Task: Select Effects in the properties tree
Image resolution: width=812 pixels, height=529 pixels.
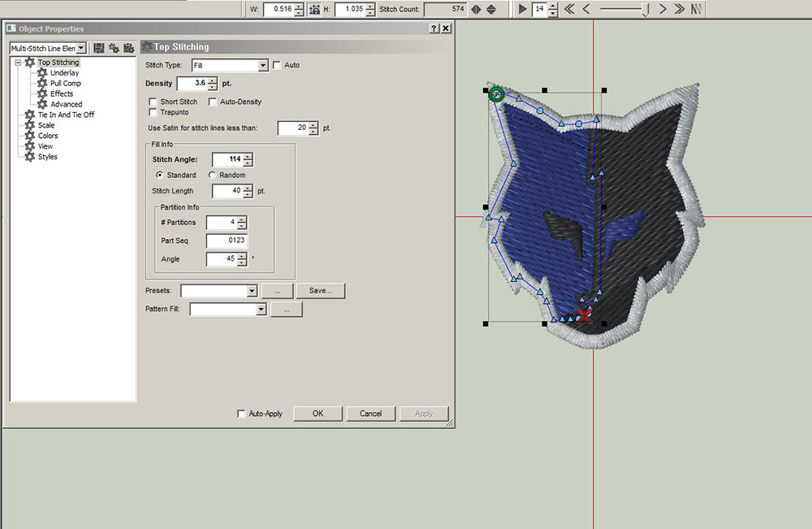Action: (62, 93)
